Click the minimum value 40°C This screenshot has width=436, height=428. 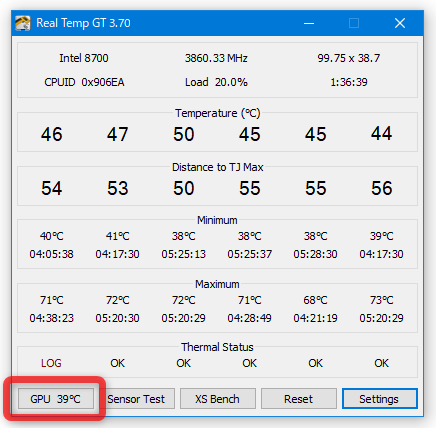click(x=52, y=236)
